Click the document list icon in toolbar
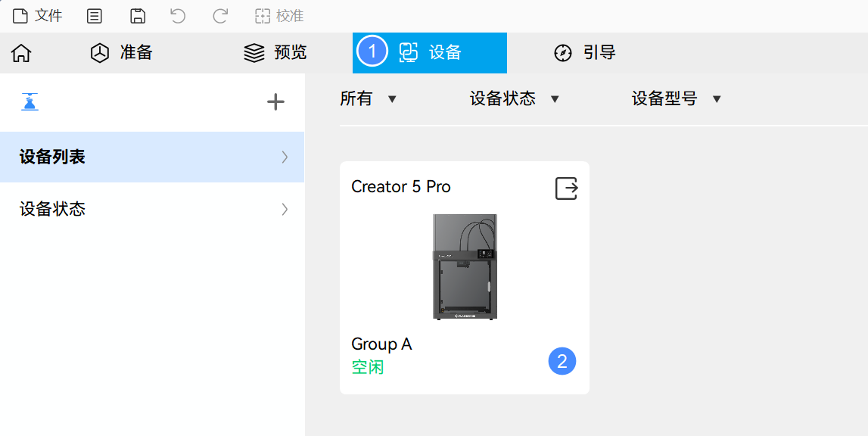This screenshot has height=436, width=868. point(95,16)
